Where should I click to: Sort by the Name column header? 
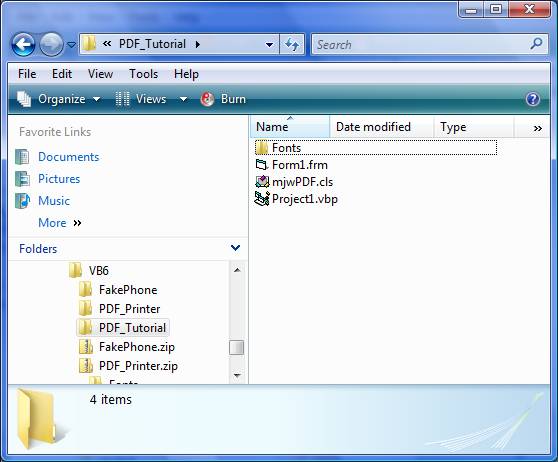click(290, 127)
